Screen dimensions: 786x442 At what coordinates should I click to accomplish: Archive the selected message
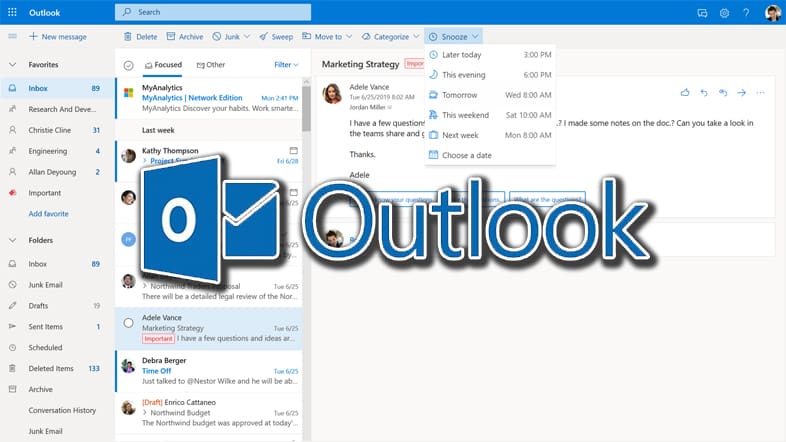(185, 37)
